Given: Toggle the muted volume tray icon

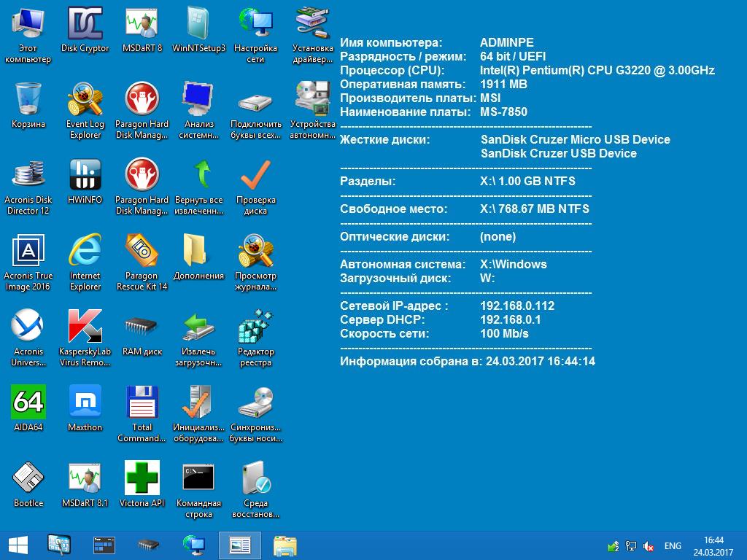Looking at the screenshot, I should [x=649, y=546].
